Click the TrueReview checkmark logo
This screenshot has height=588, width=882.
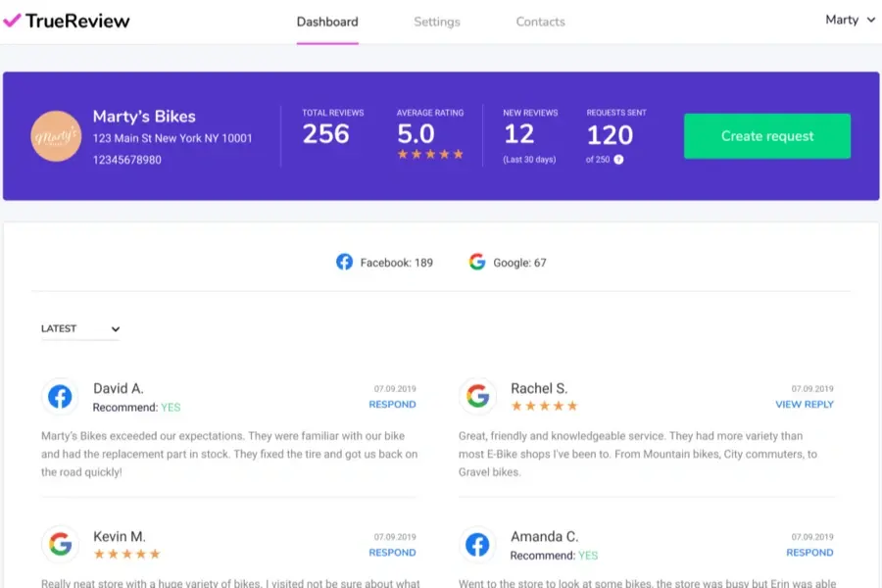[x=12, y=21]
